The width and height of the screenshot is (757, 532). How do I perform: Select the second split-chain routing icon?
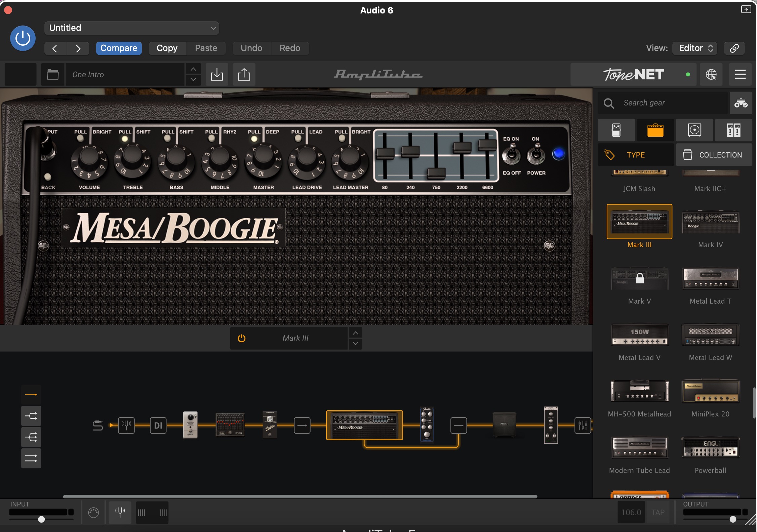31,416
